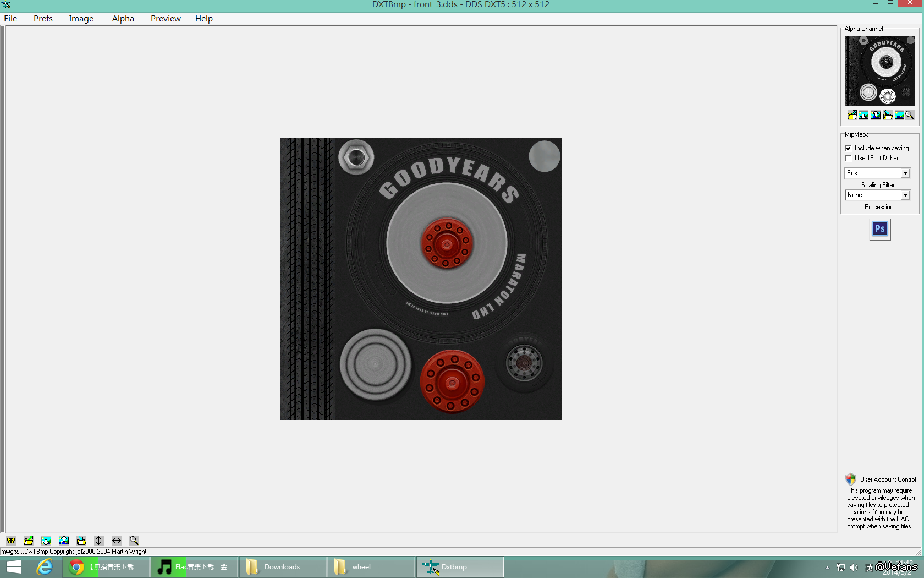The image size is (924, 578).
Task: Flip the image vertically
Action: pos(99,541)
